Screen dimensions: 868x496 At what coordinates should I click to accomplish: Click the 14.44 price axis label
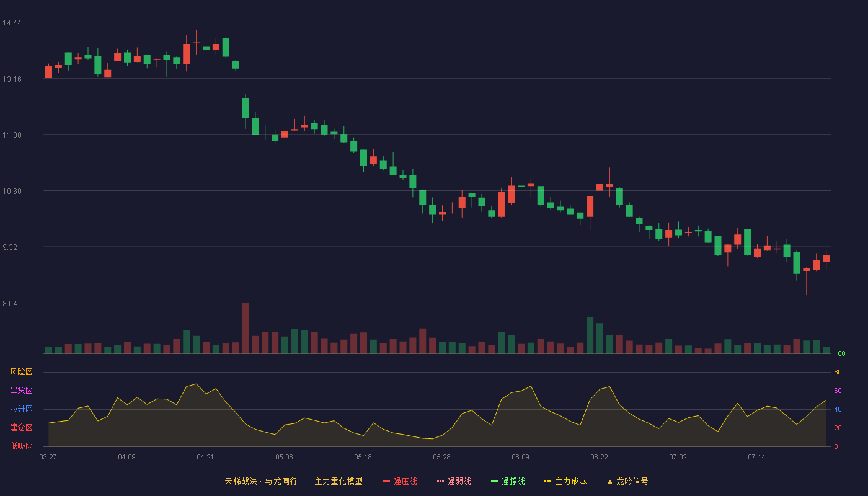click(x=12, y=23)
